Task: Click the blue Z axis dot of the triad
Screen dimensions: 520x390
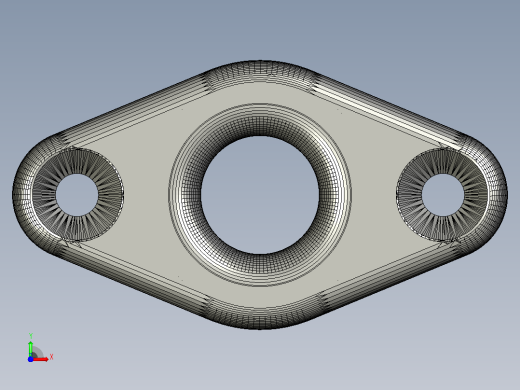Action: (x=30, y=359)
